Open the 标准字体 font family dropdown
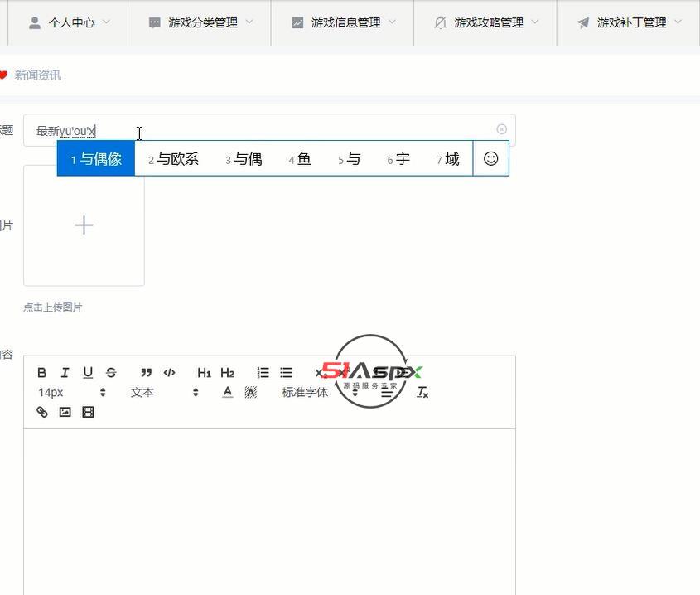 [320, 392]
